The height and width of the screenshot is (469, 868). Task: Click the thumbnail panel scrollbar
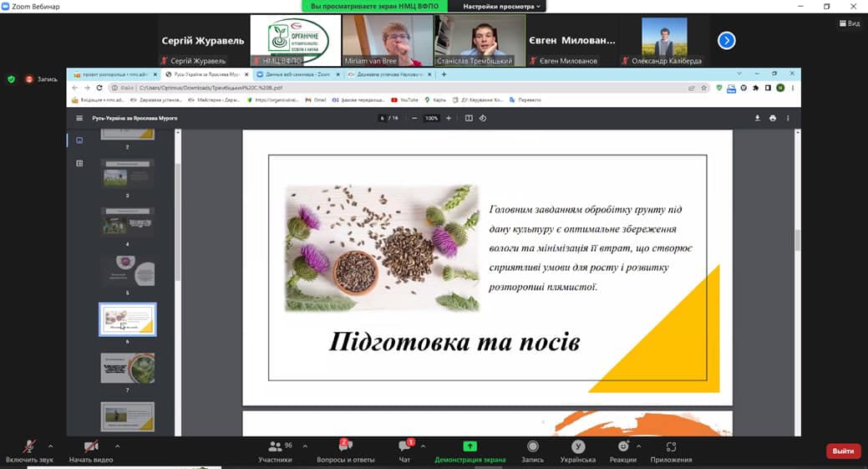[178, 222]
